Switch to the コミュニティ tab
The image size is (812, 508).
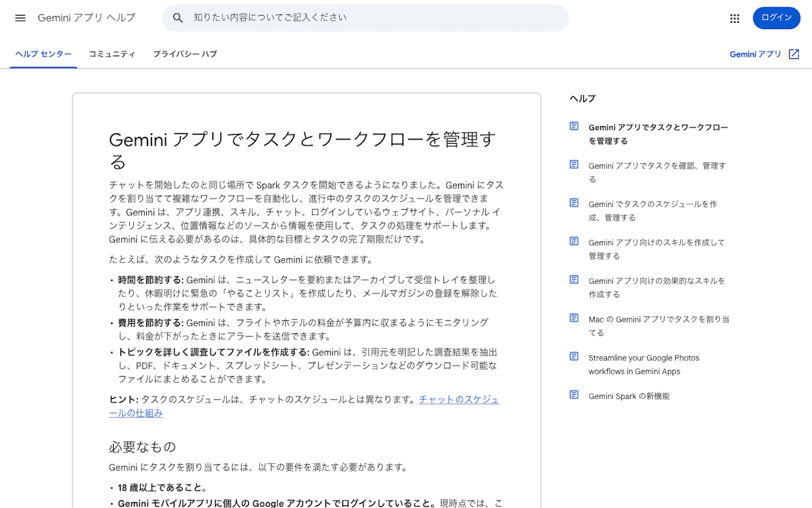(112, 54)
